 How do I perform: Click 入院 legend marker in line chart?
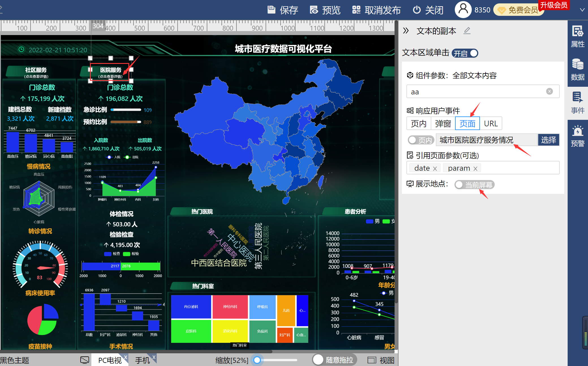(109, 157)
